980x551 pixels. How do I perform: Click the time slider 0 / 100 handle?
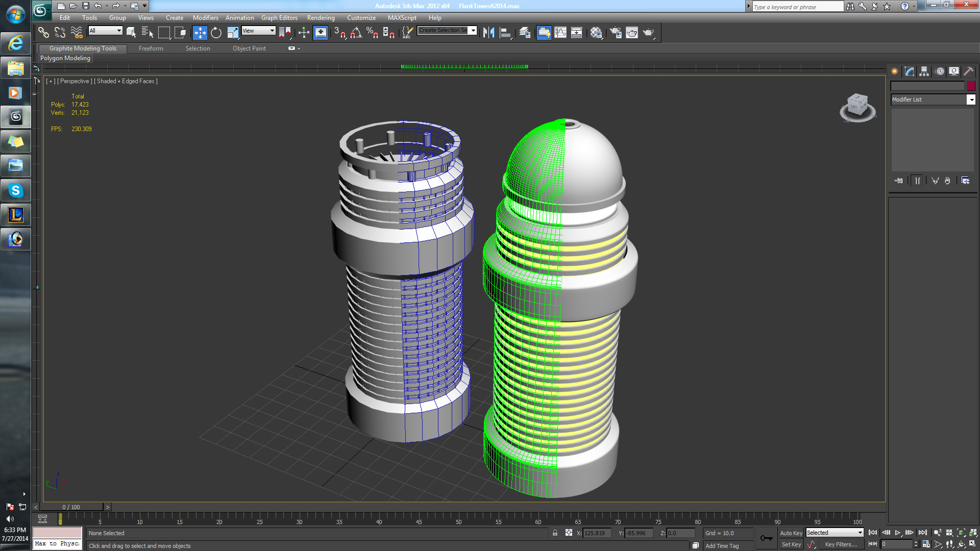(x=71, y=507)
